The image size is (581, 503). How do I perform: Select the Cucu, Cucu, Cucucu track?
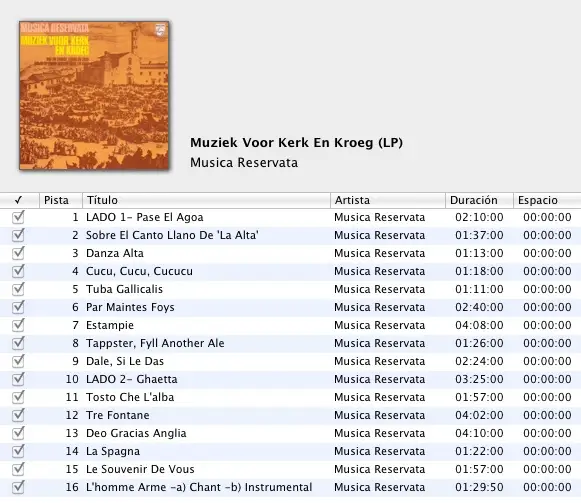pos(290,271)
